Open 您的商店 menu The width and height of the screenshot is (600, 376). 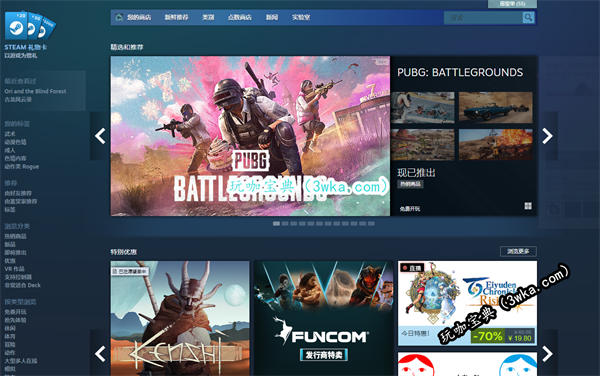139,17
